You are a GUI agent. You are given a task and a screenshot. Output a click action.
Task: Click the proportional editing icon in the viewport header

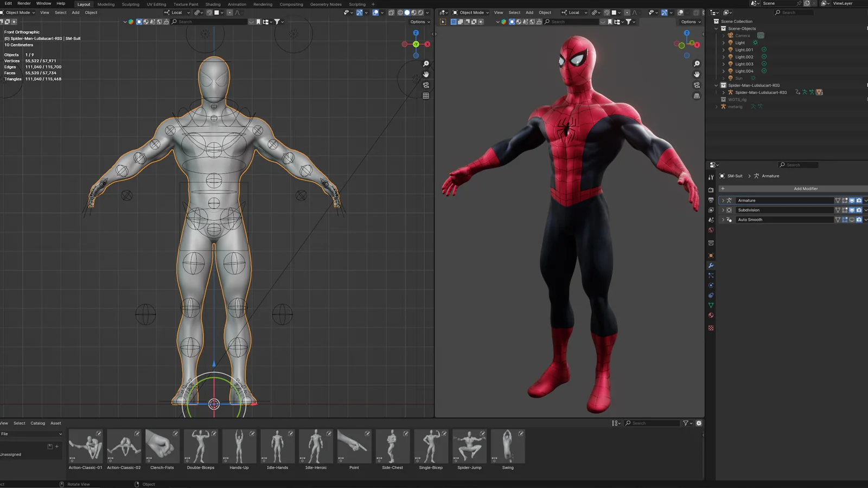coord(229,12)
